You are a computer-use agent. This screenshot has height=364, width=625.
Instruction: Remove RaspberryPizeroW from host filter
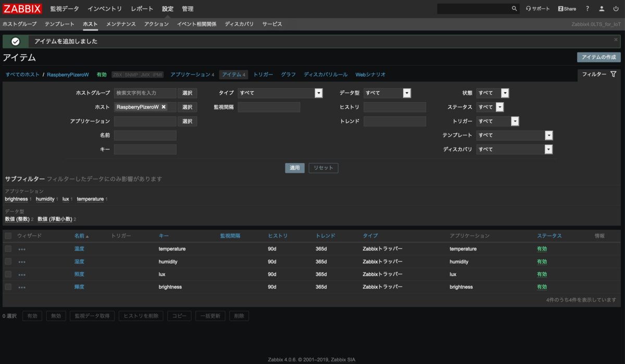pyautogui.click(x=164, y=107)
